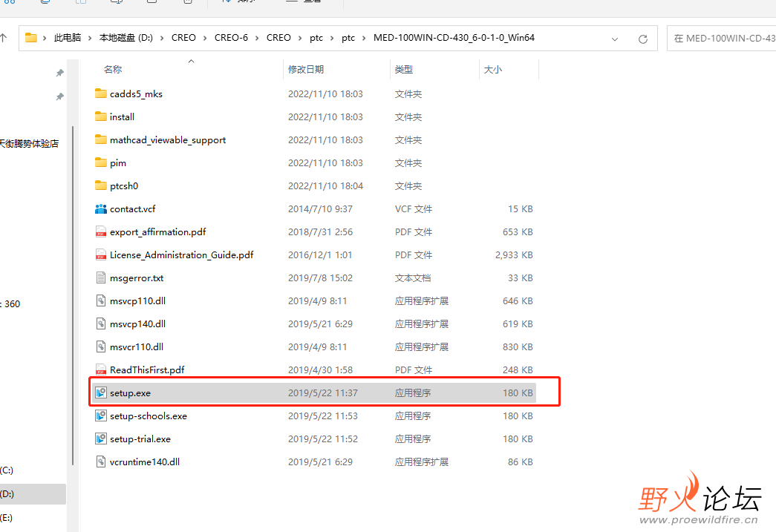Expand chevron after 此电脑 breadcrumb

pos(90,38)
